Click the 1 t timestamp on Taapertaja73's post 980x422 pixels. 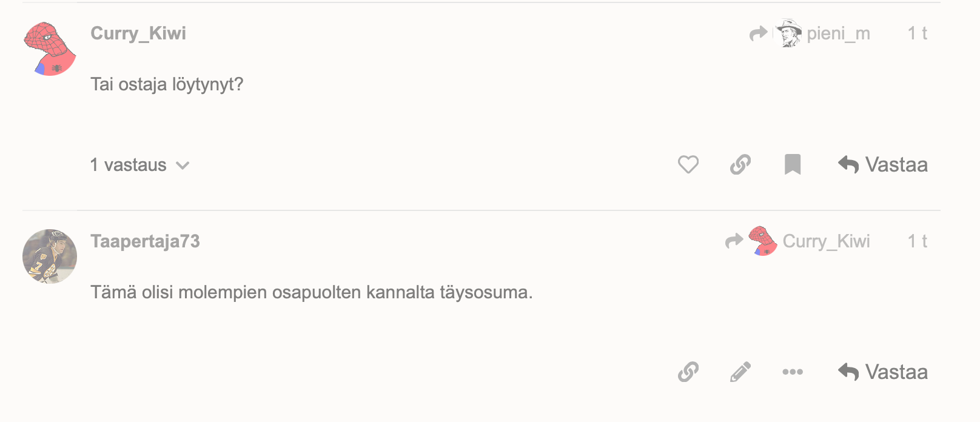[x=917, y=241]
